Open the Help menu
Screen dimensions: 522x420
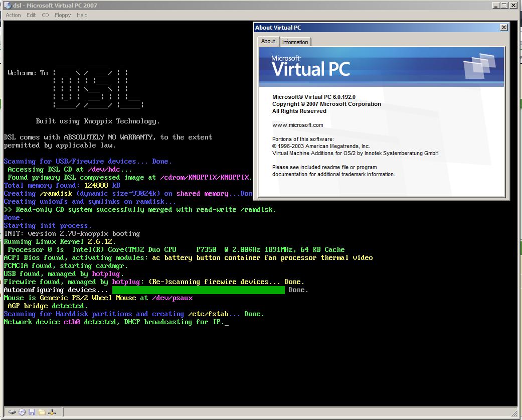pyautogui.click(x=82, y=15)
